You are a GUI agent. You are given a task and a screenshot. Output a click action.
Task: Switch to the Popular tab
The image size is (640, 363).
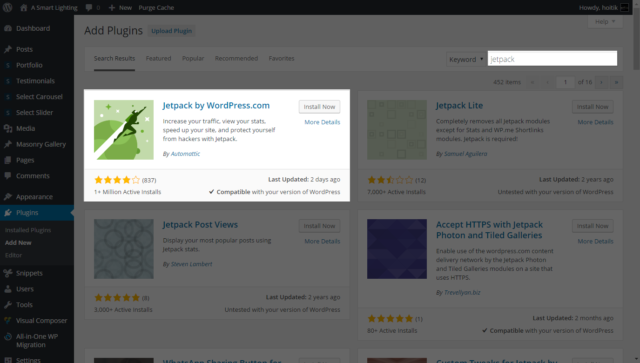193,58
